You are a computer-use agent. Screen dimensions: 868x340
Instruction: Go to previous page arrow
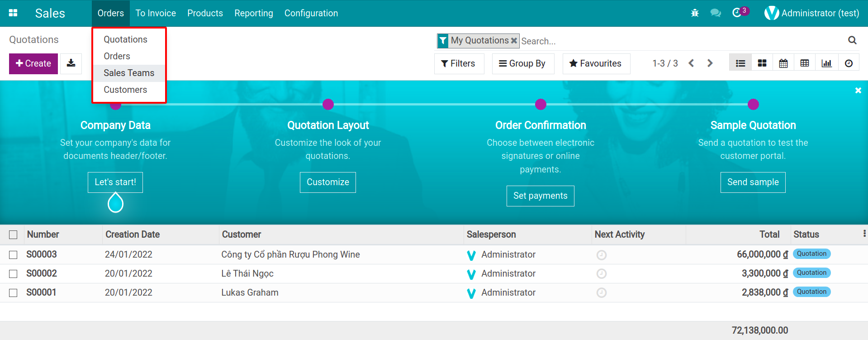point(691,63)
